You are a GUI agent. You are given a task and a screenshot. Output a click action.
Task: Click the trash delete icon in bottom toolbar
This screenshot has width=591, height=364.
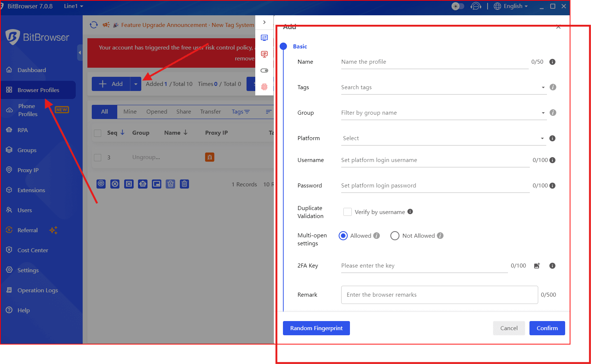185,184
